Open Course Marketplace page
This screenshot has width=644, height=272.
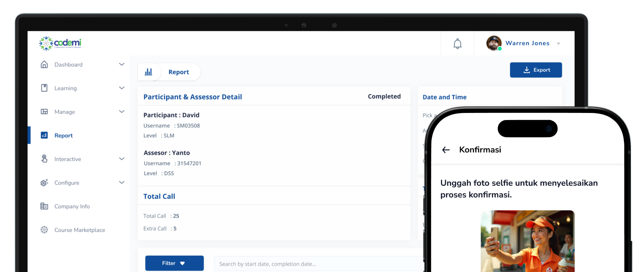(x=80, y=230)
